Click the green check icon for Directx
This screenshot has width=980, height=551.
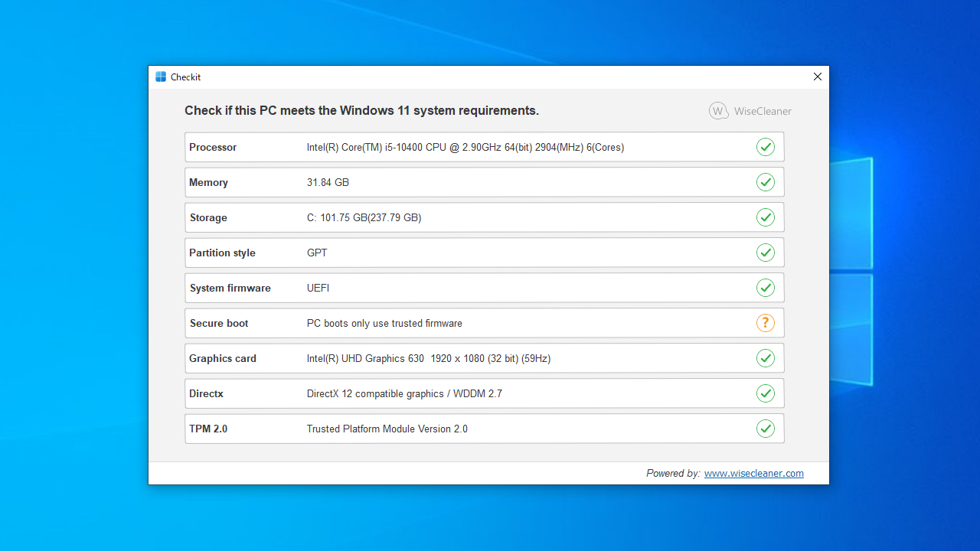click(765, 393)
